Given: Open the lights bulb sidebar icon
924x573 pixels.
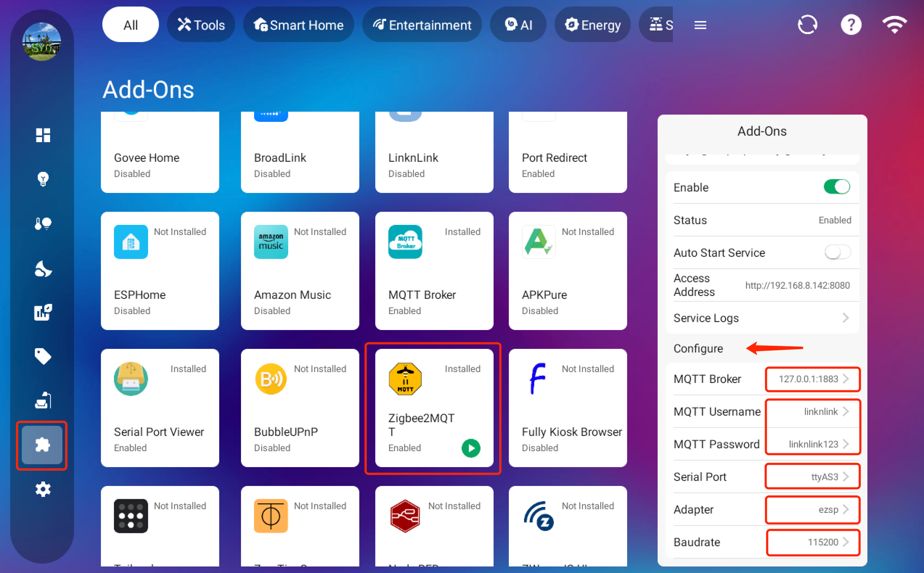Looking at the screenshot, I should (x=43, y=179).
